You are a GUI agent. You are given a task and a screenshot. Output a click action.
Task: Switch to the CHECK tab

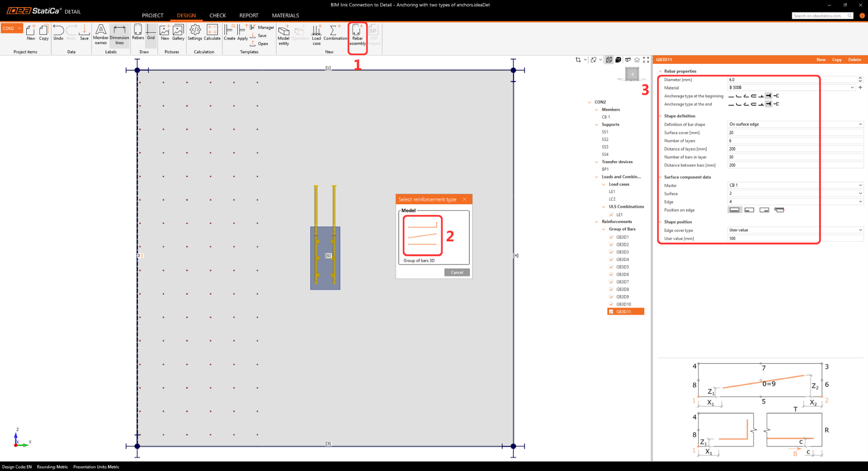(217, 15)
